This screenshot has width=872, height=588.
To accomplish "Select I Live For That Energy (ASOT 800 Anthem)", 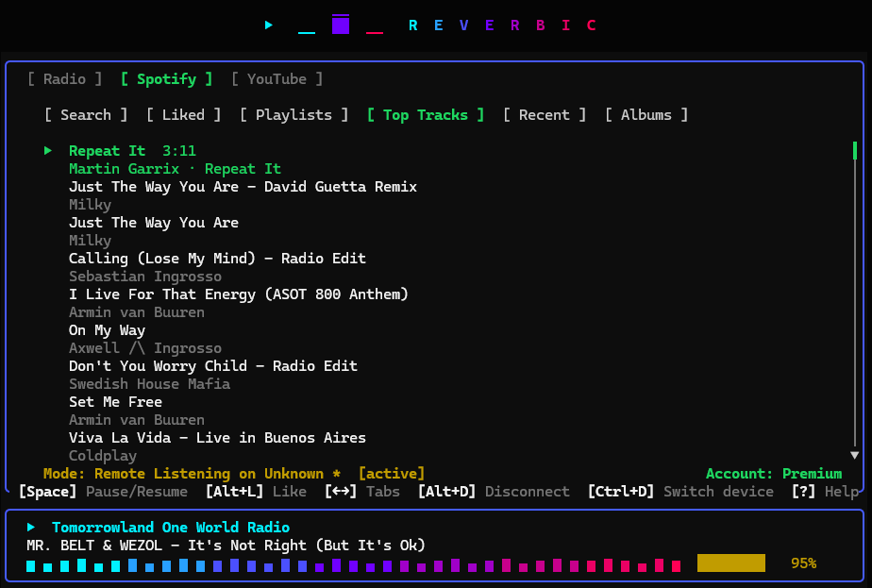I will click(238, 294).
